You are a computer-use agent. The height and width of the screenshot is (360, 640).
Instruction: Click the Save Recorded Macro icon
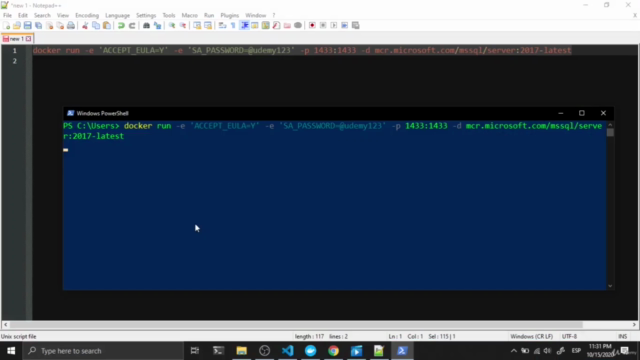[x=356, y=25]
